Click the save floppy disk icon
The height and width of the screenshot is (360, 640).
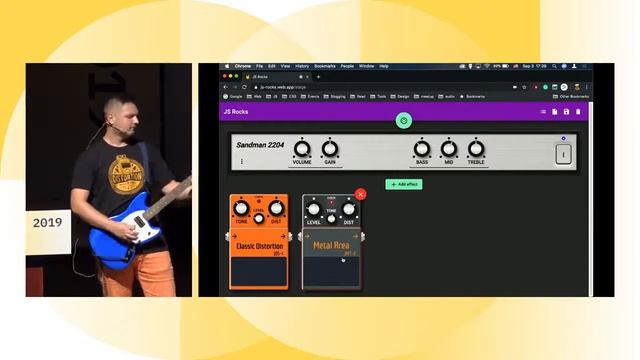pos(567,112)
